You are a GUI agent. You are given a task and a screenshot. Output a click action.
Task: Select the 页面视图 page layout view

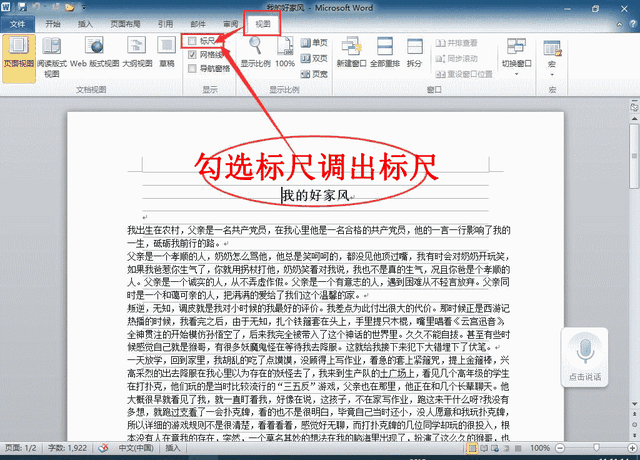tap(19, 58)
